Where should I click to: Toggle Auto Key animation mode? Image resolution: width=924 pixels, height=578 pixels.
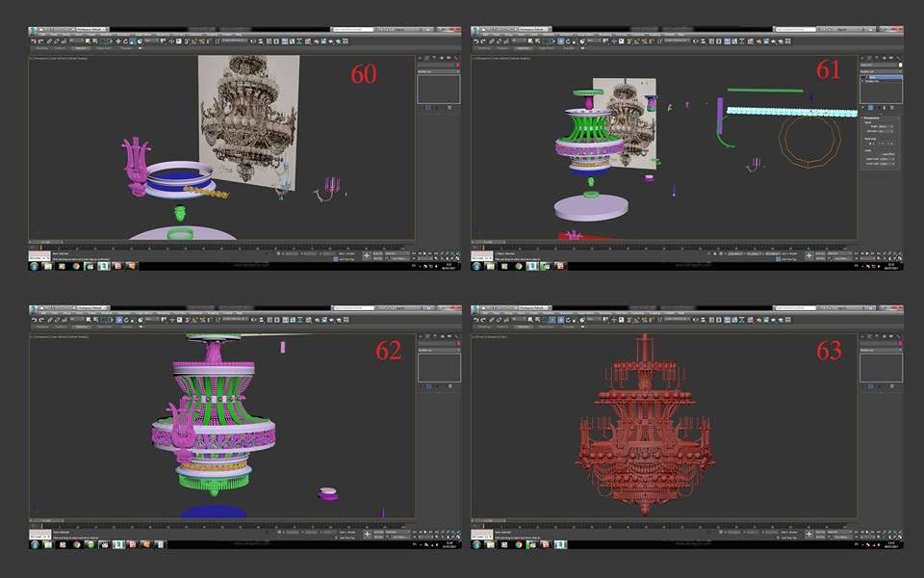click(377, 253)
